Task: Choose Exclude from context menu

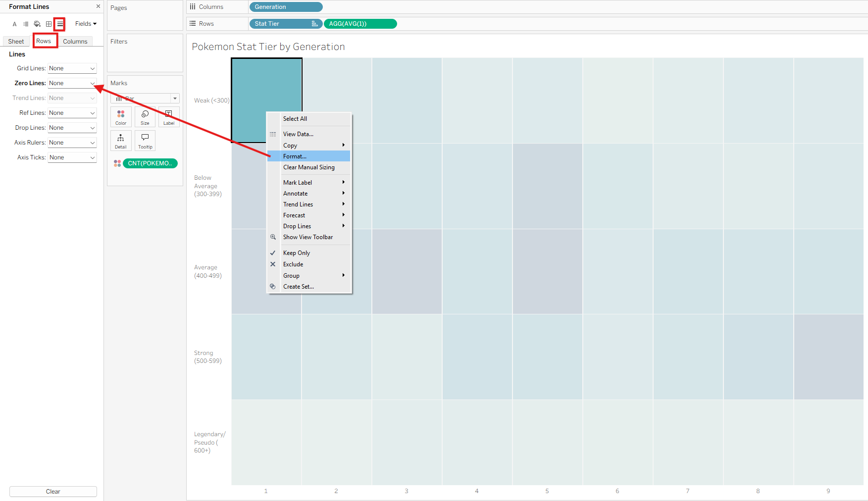Action: pos(309,264)
